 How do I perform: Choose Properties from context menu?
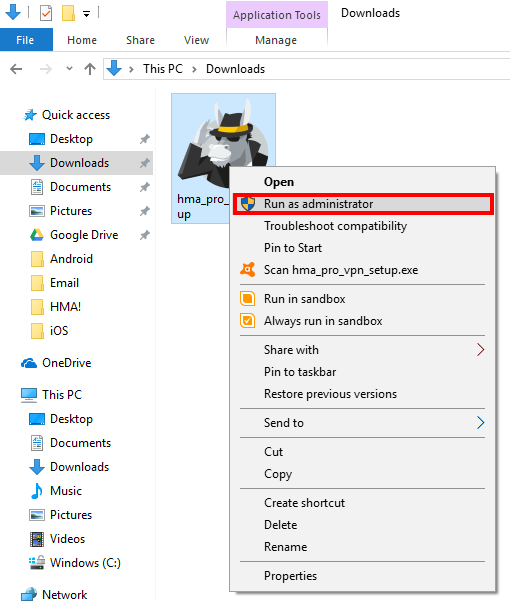[x=362, y=576]
